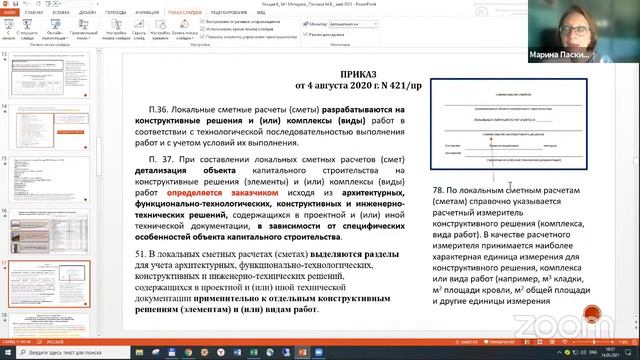The image size is (640, 360).
Task: Open the ФАЙЛ tab
Action: [x=9, y=13]
